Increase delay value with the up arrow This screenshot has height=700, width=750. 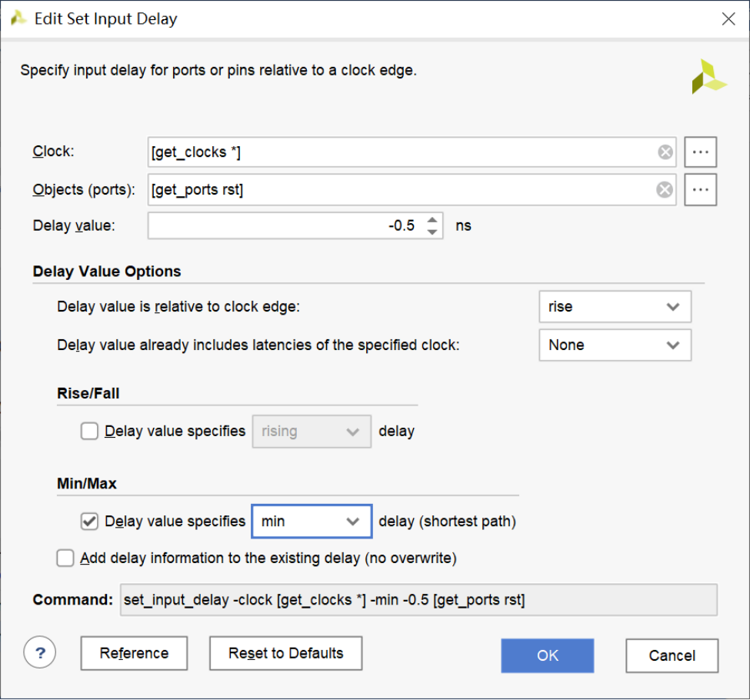(432, 220)
